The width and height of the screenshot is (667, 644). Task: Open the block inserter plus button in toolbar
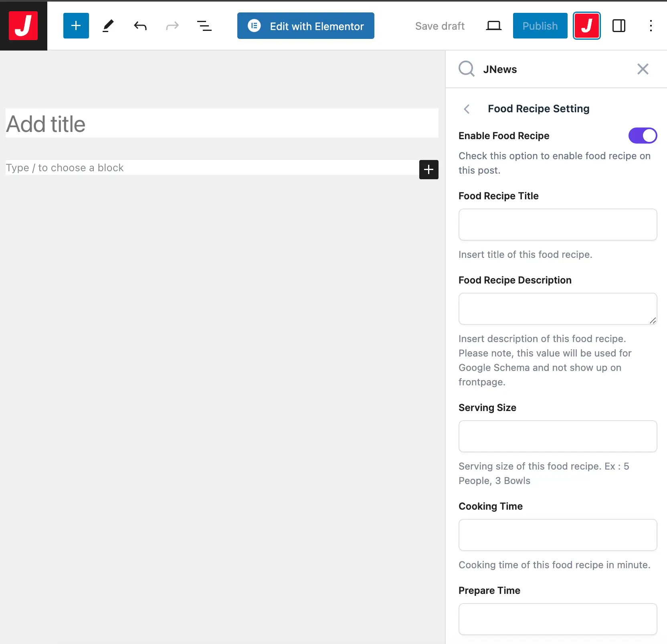coord(76,26)
